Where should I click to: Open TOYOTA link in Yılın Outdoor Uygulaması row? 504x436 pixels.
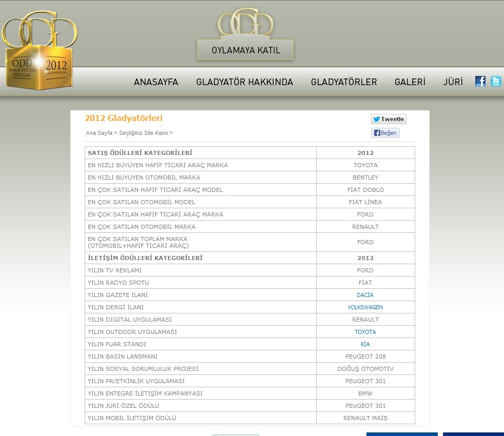(x=365, y=332)
